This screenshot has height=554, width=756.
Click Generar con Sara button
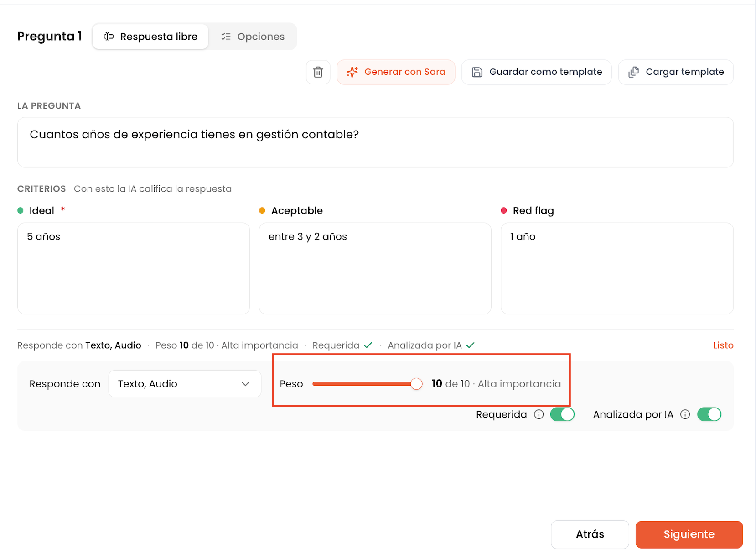[x=396, y=72]
